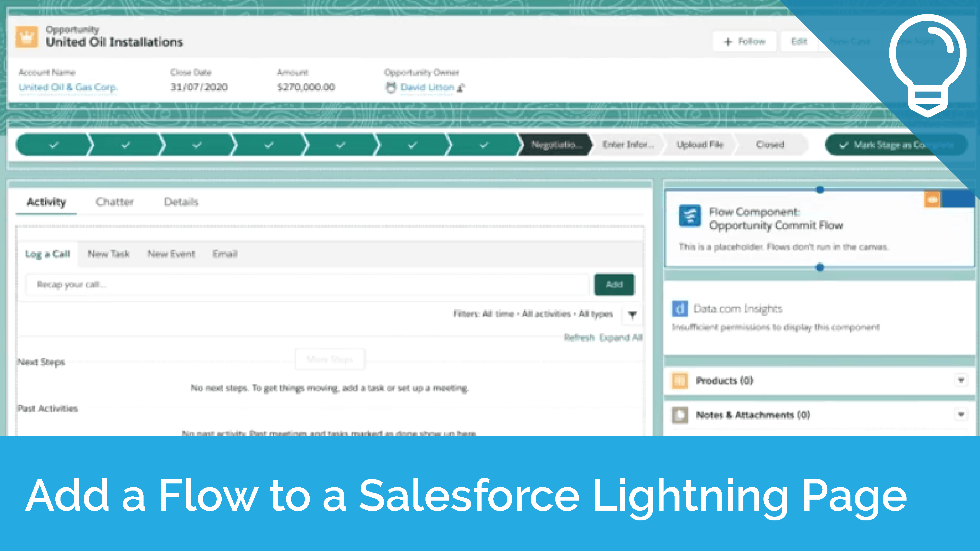Click the Flow Component icon

[690, 216]
